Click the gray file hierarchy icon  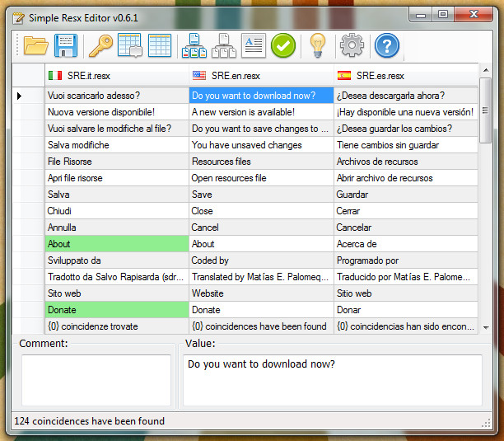tap(224, 45)
